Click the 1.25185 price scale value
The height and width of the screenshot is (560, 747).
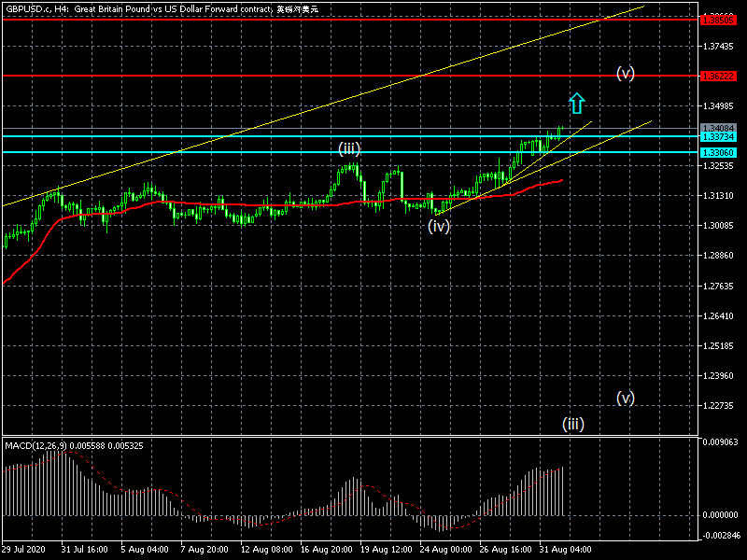(718, 345)
